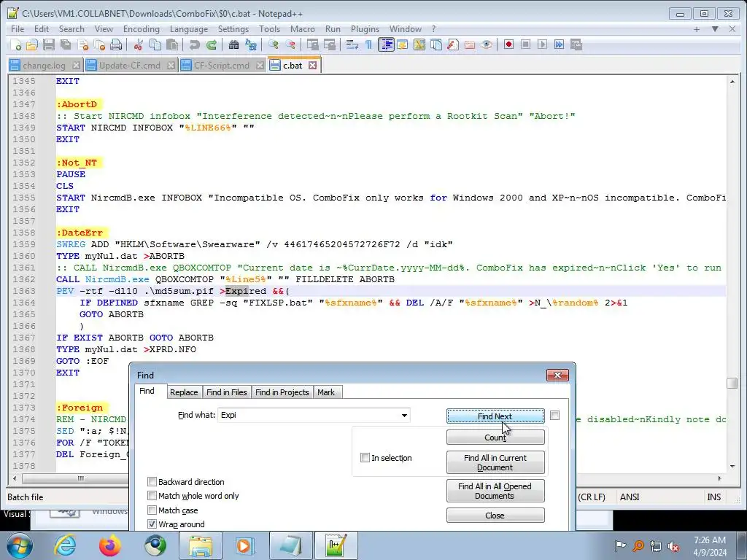Open Internet Explorer from the taskbar

(65, 545)
